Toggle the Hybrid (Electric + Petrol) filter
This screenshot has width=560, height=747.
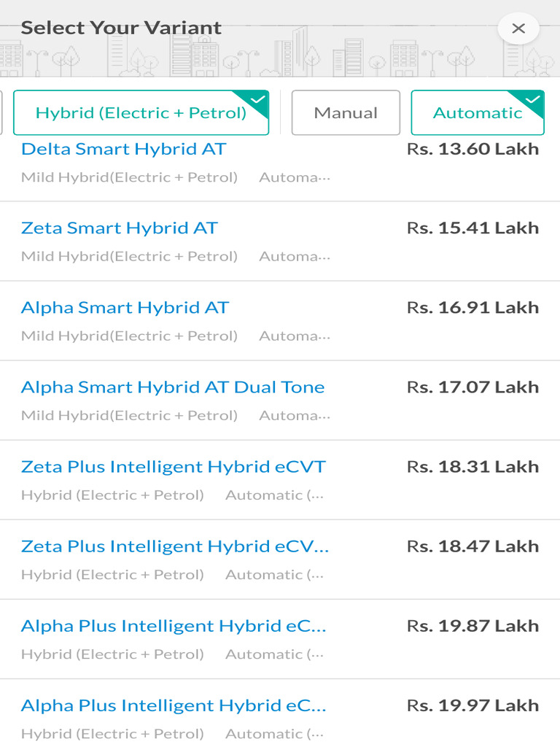tap(141, 113)
